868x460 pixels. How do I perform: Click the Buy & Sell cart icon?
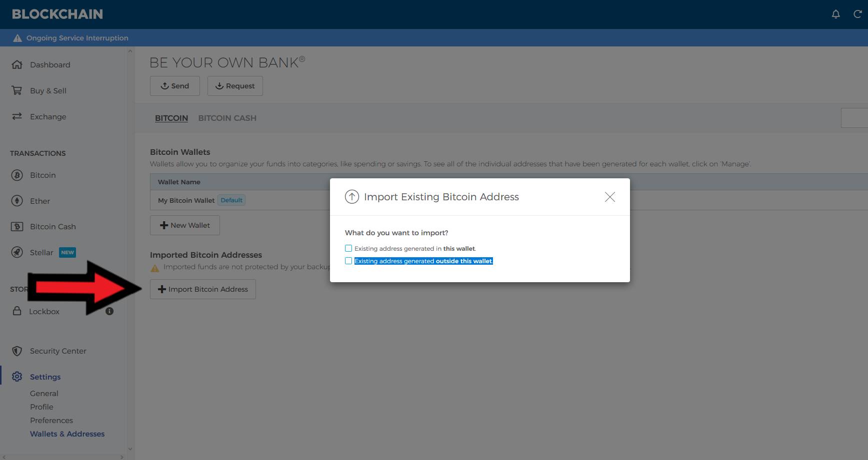tap(17, 90)
